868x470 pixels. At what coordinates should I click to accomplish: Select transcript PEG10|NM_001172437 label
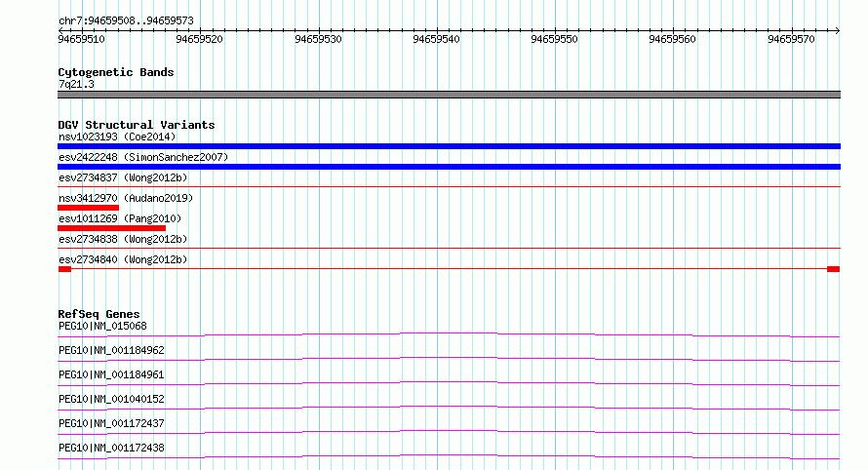(x=111, y=423)
